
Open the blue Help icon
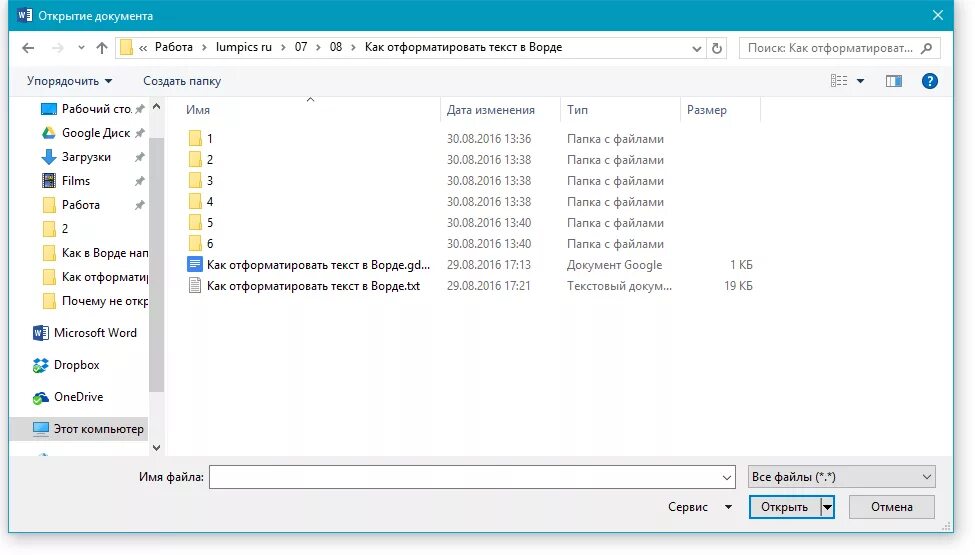point(930,81)
